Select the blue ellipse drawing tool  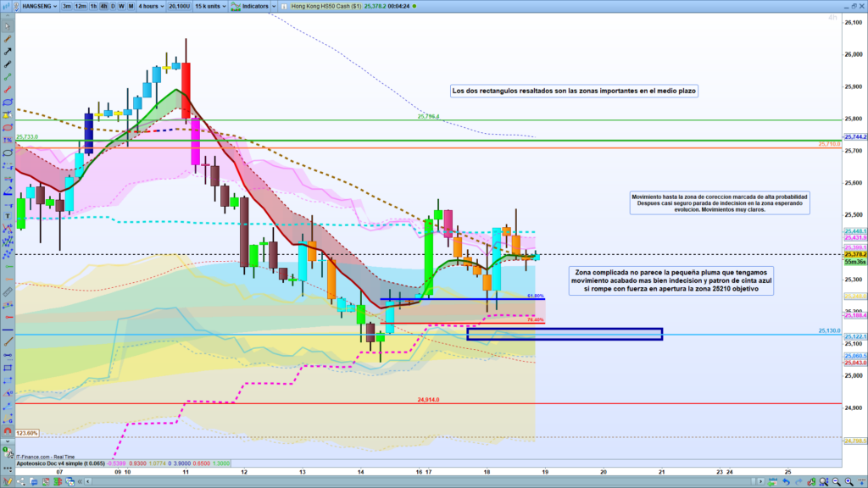[8, 103]
